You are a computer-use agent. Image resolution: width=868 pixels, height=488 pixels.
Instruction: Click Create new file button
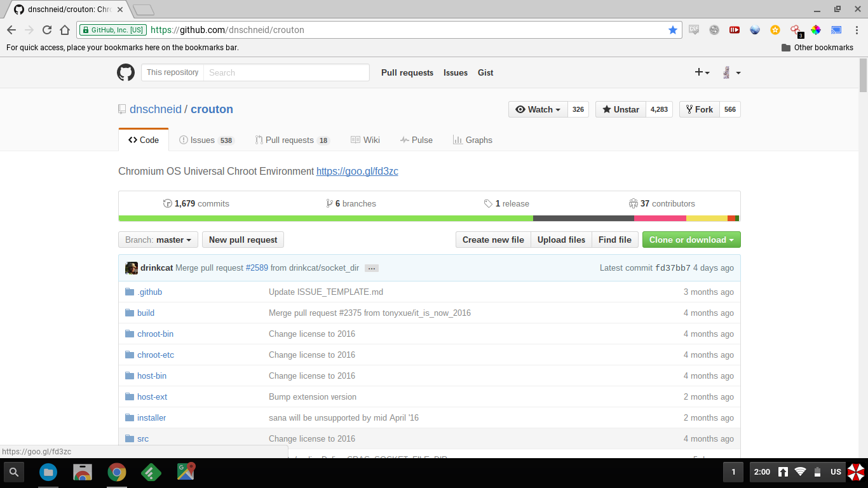click(493, 240)
